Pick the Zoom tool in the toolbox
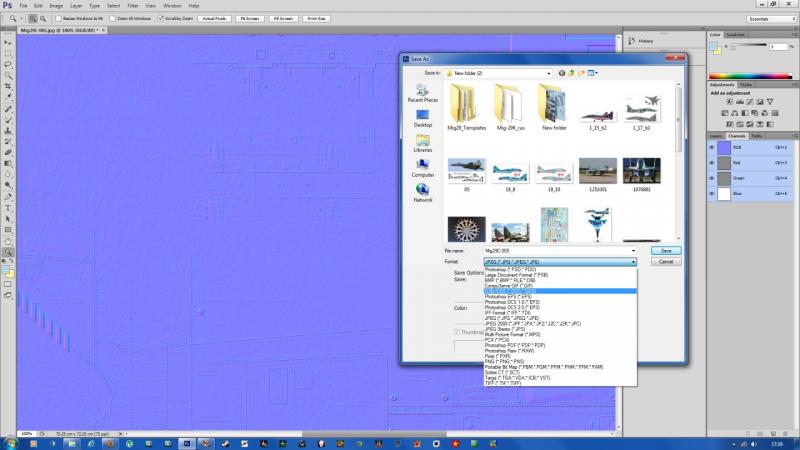 pos(8,252)
